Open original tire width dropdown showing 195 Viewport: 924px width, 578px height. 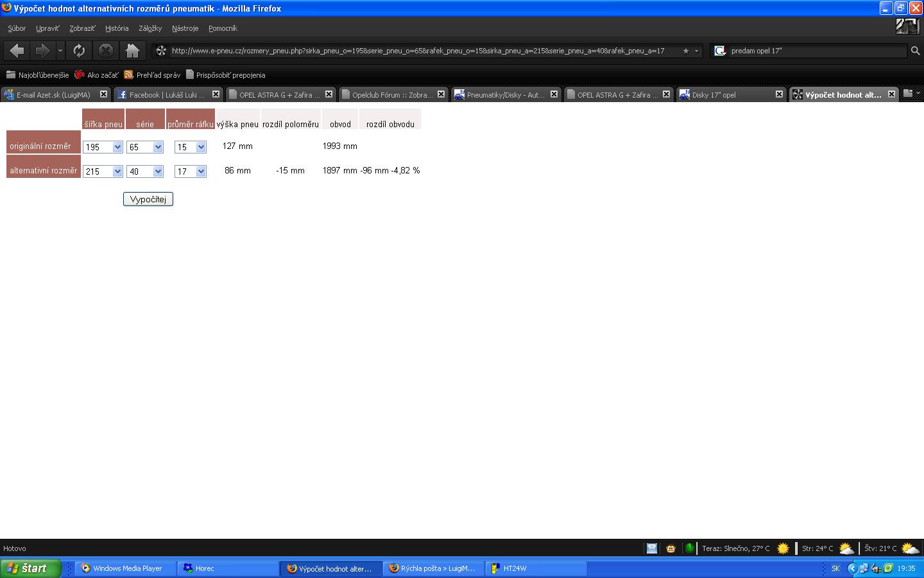[103, 147]
